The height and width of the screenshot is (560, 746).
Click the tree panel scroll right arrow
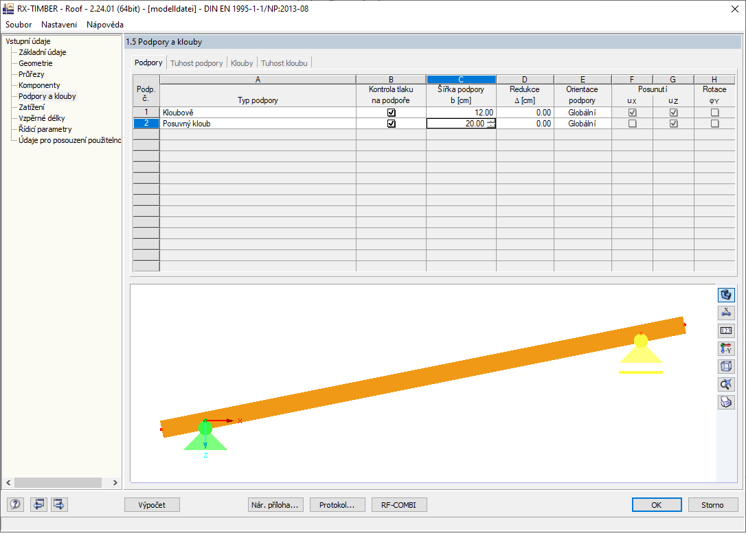tap(115, 482)
